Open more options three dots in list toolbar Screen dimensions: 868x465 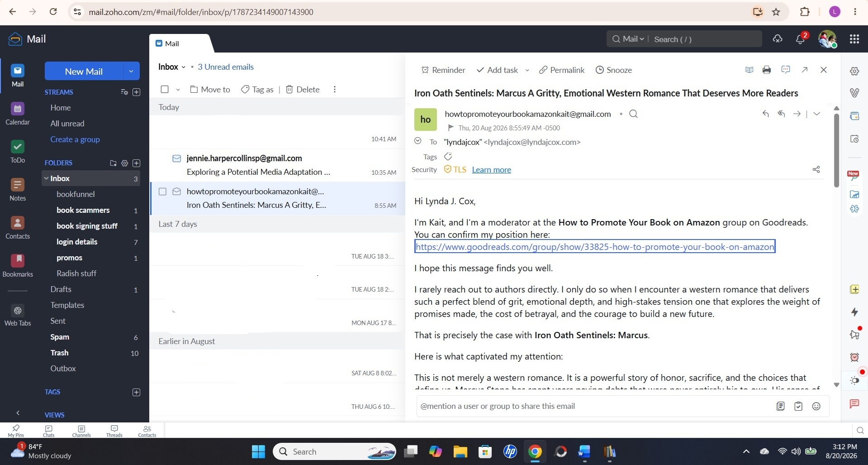pyautogui.click(x=335, y=90)
